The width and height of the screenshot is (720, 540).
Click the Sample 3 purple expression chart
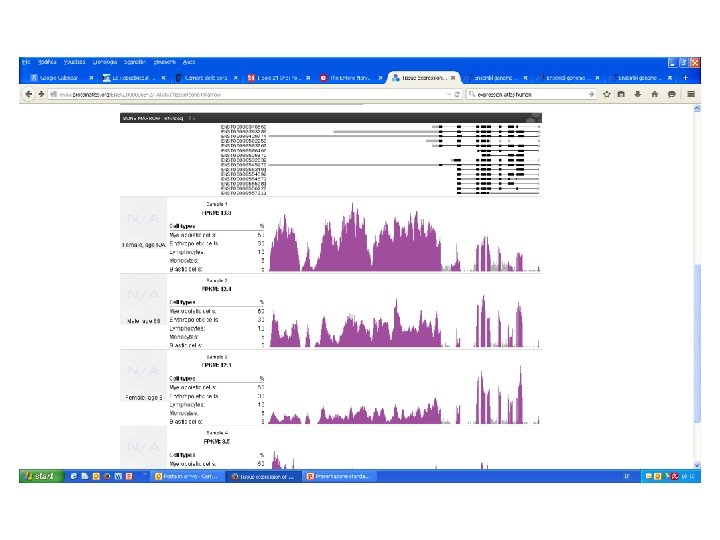pos(404,396)
